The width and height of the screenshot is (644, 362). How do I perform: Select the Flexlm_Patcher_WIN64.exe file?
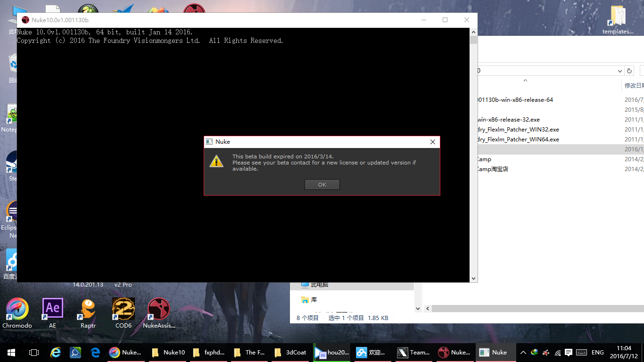point(518,140)
